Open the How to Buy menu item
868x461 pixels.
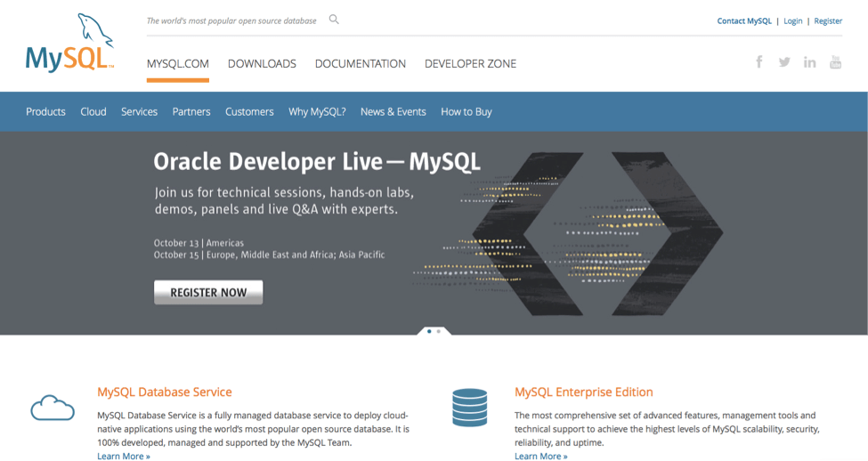pos(466,112)
